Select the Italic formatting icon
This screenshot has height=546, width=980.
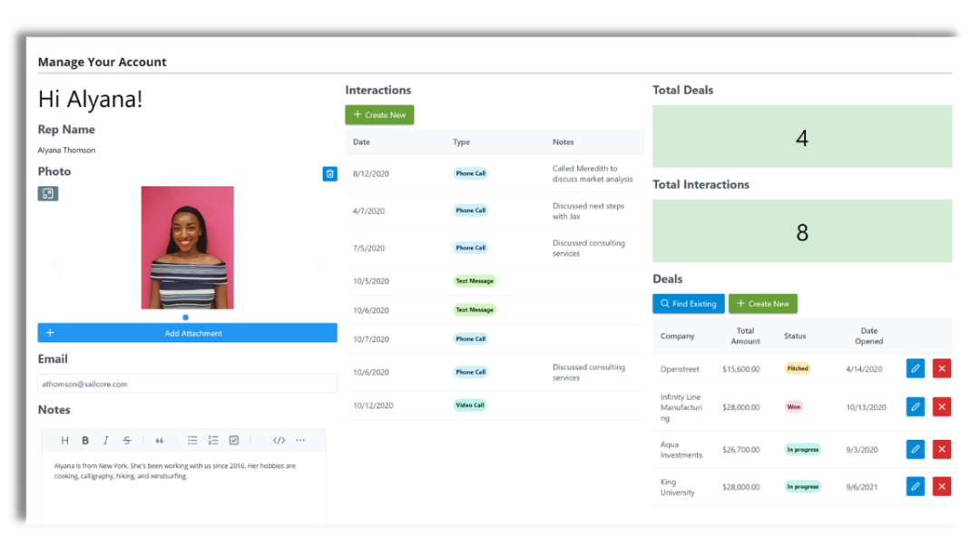[106, 440]
